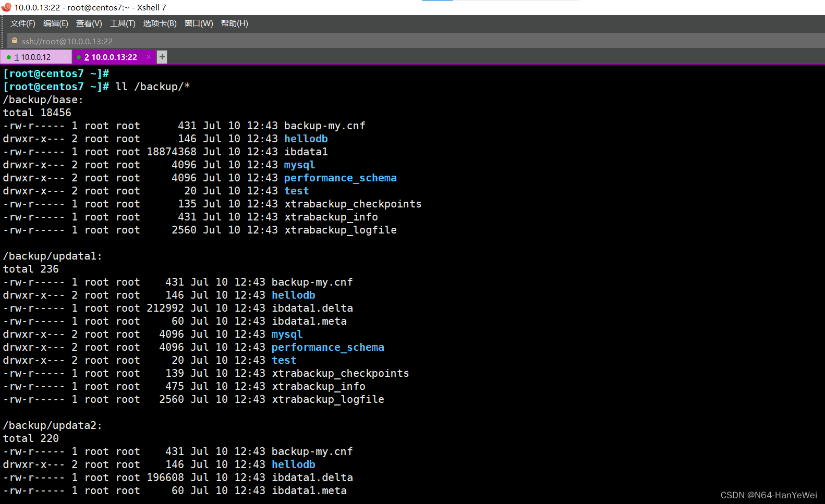Click green status dot on 10.0.0.12 tab
Screen dimensions: 825x504
click(x=9, y=57)
